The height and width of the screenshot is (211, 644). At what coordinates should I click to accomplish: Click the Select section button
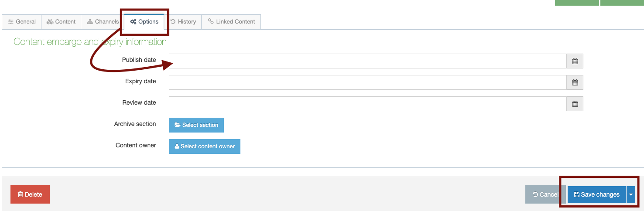coord(196,125)
